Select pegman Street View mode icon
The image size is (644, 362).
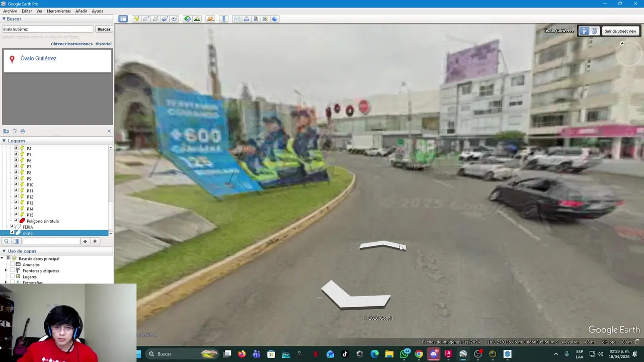point(584,31)
